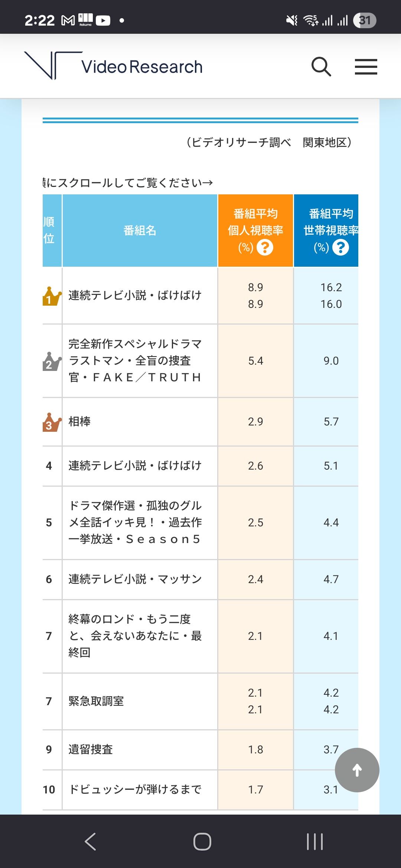Tap the Android back navigation button
This screenshot has height=868, width=401.
(x=90, y=841)
